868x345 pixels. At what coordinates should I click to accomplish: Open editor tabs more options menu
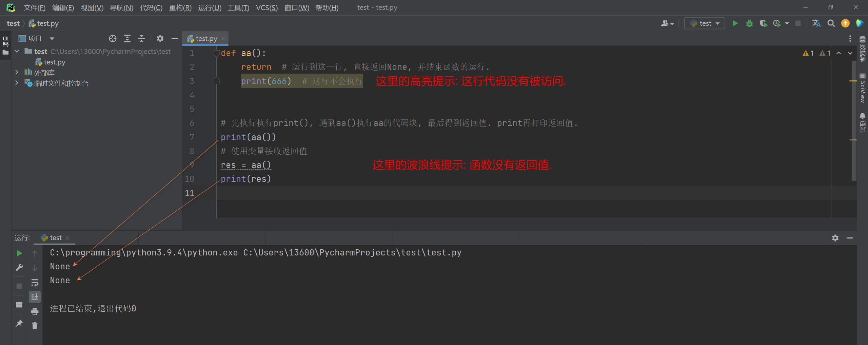850,39
